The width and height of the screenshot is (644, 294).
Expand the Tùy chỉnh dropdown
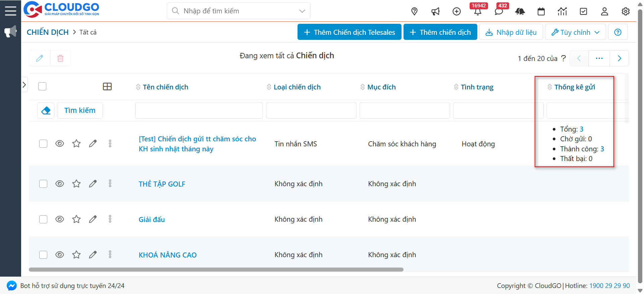click(x=575, y=32)
